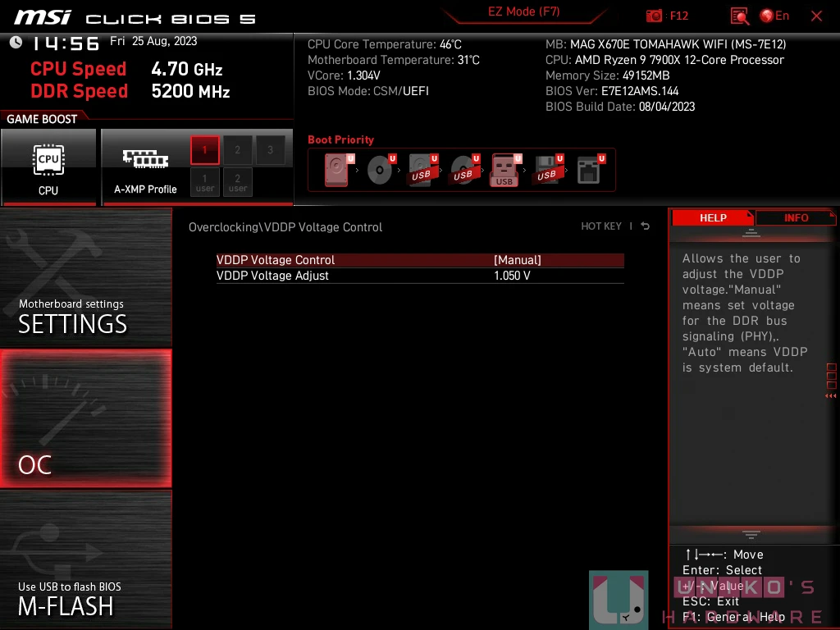The width and height of the screenshot is (840, 630).
Task: Click the MSI Click BIOS 5 logo
Action: tap(135, 18)
